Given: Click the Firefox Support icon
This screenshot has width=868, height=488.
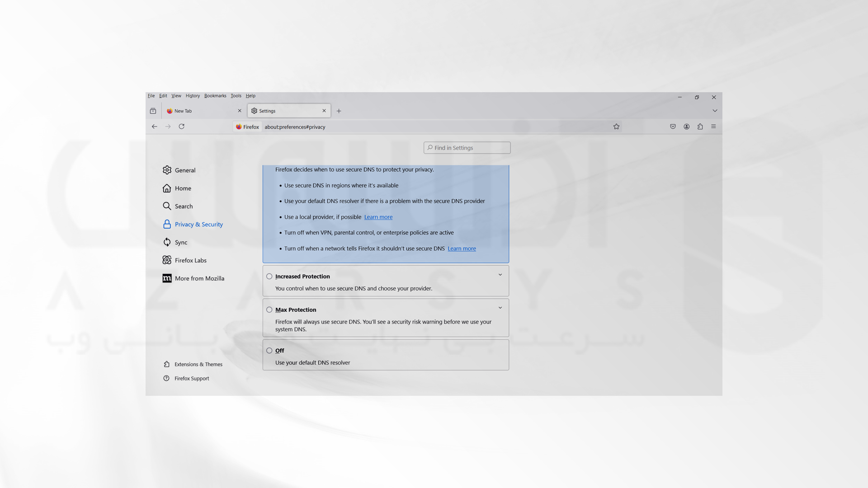Looking at the screenshot, I should click(x=166, y=378).
